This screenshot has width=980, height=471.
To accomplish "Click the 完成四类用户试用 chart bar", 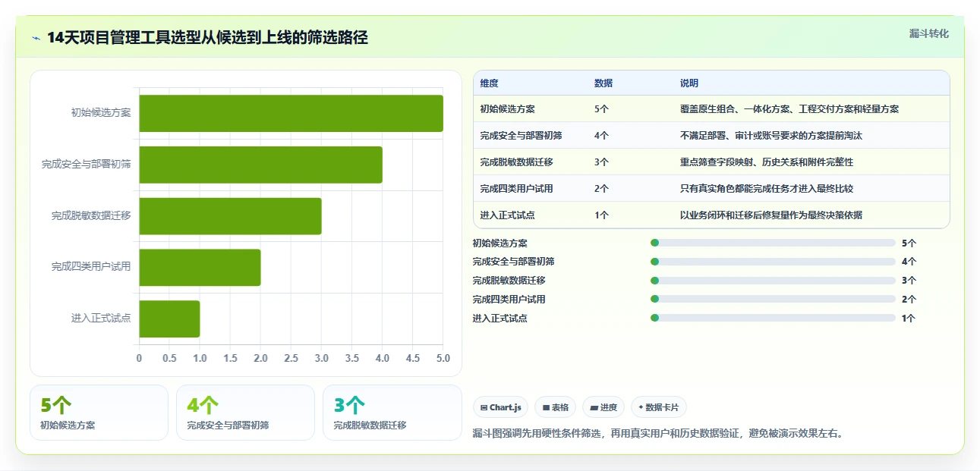I will tap(200, 267).
